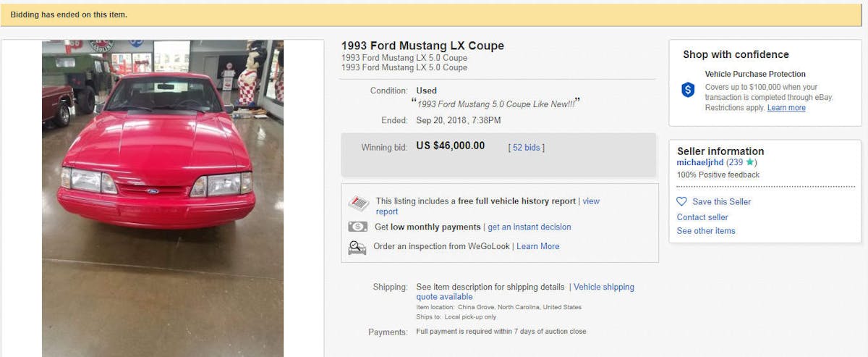
Task: Click the seller feedback score 239
Action: pyautogui.click(x=736, y=162)
